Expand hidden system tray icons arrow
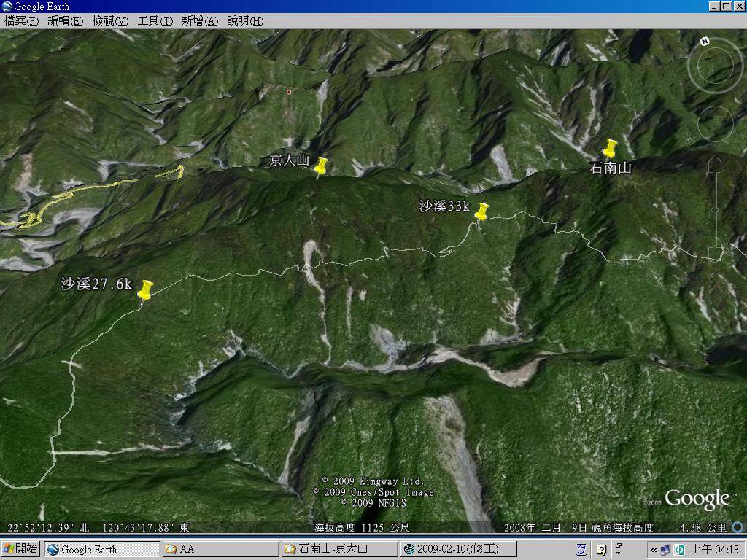The width and height of the screenshot is (747, 560). (x=654, y=550)
